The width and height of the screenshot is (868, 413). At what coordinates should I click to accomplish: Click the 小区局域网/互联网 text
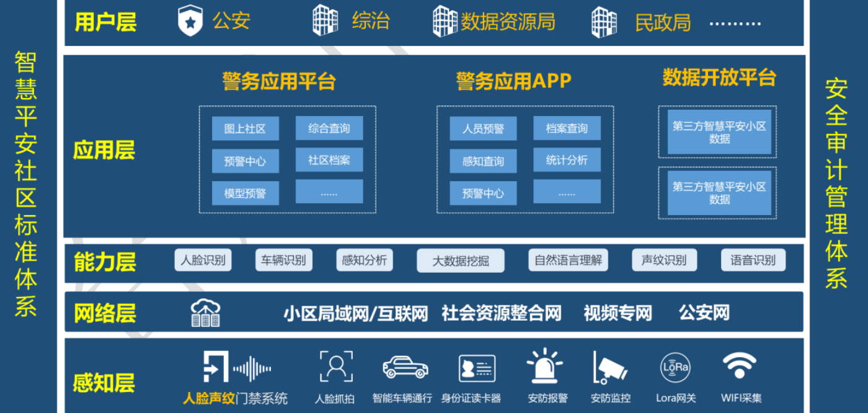[356, 313]
